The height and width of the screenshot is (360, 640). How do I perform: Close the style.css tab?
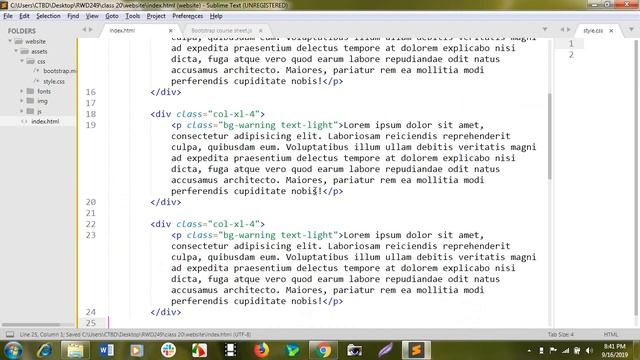click(611, 31)
